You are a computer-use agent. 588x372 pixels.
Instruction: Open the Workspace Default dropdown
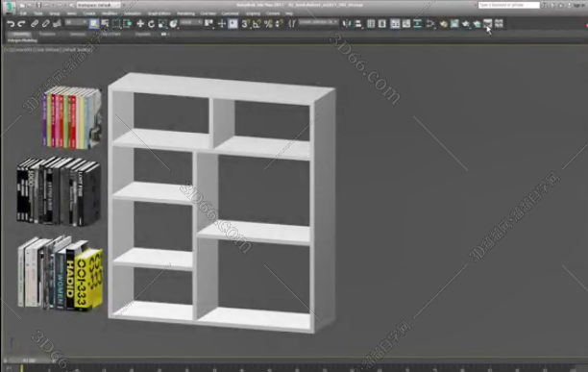click(x=99, y=5)
